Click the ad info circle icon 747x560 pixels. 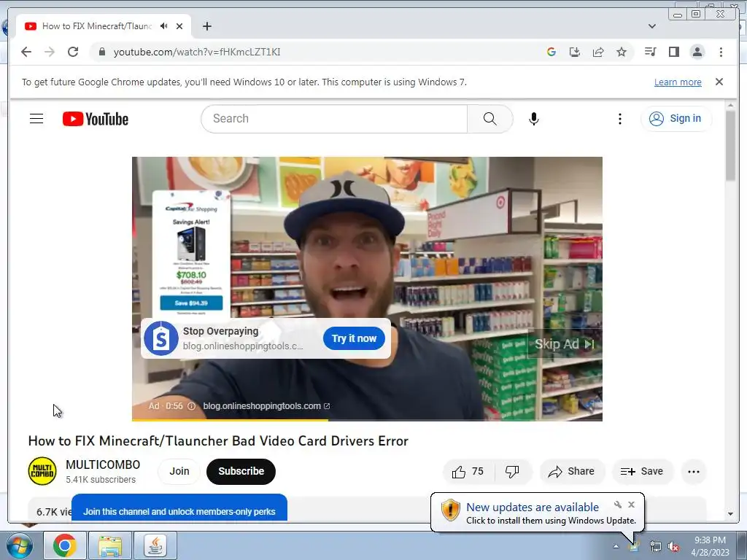191,406
